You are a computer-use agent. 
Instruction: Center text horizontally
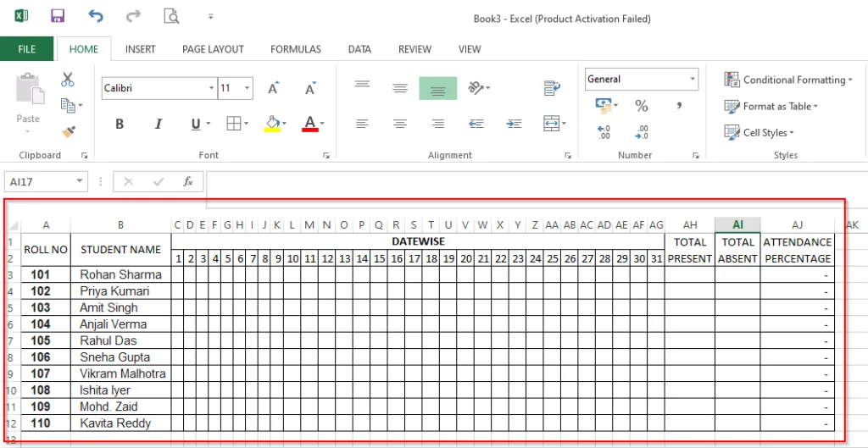400,124
